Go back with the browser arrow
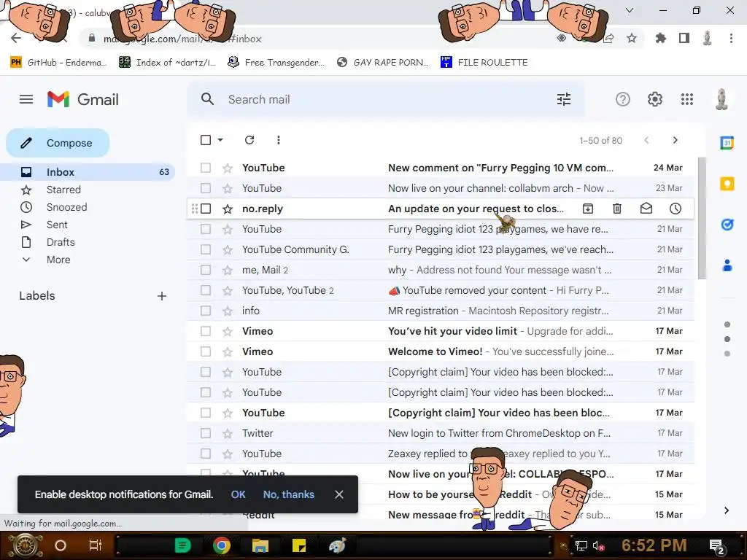 (x=16, y=38)
